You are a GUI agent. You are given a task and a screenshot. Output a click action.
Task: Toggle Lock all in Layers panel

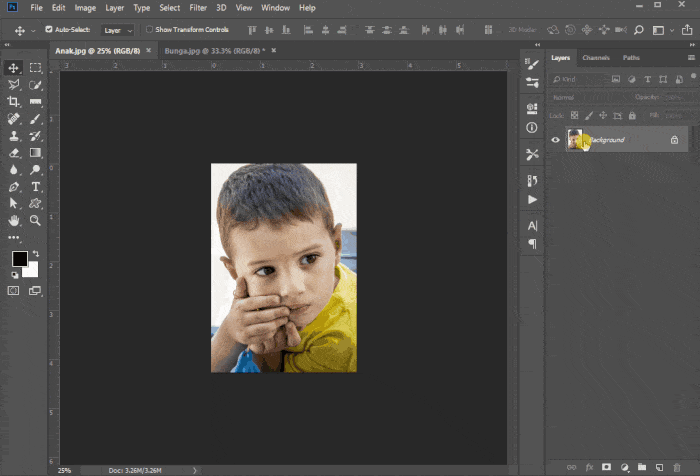click(x=632, y=116)
